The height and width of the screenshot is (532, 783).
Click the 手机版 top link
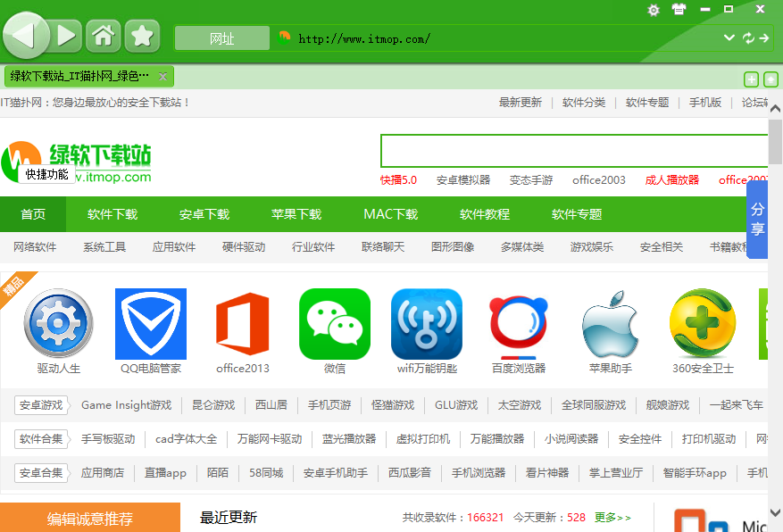point(705,103)
